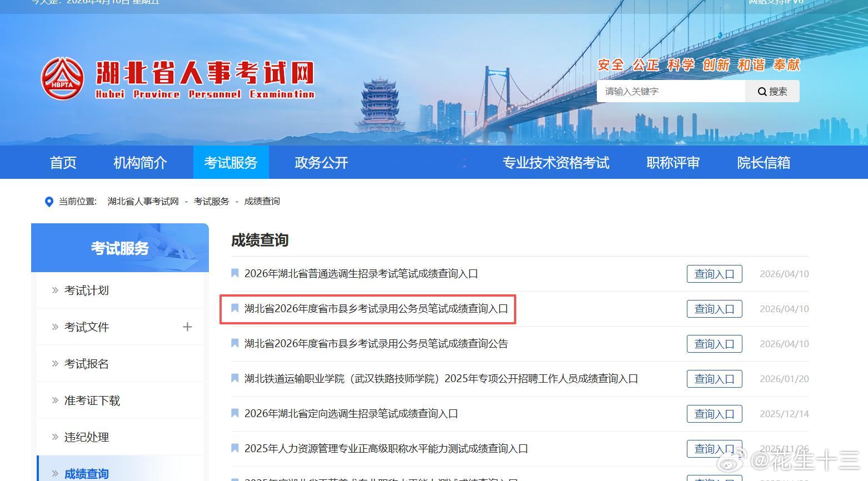Click the HBPTA logo icon
This screenshot has height=481, width=868.
(x=62, y=78)
